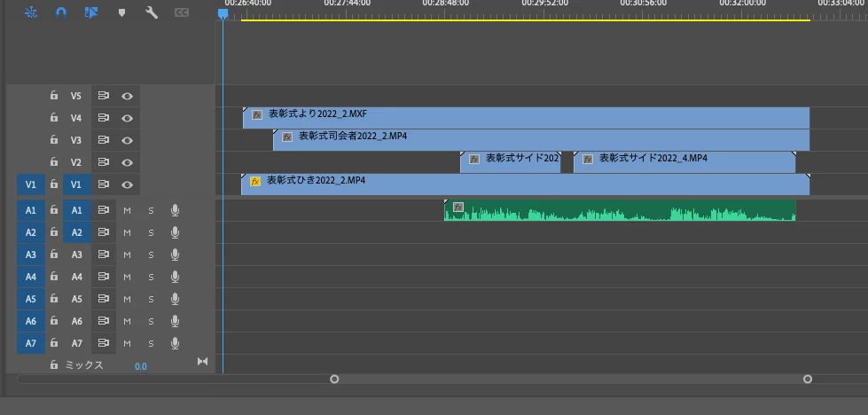Viewport: 868px width, 415px height.
Task: Toggle track lock on A5
Action: click(54, 299)
